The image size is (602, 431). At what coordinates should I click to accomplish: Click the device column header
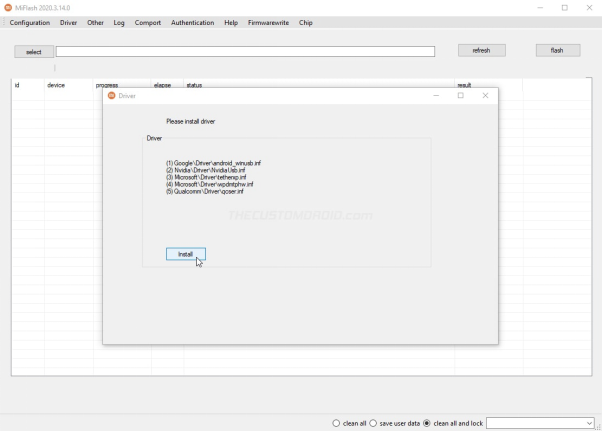68,85
